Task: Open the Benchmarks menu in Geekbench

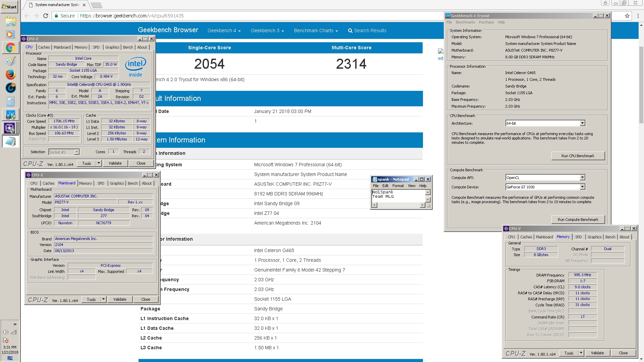Action: (465, 22)
